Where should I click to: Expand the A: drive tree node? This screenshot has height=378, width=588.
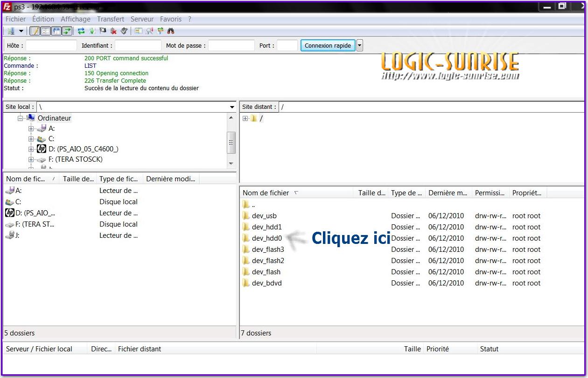tap(31, 128)
